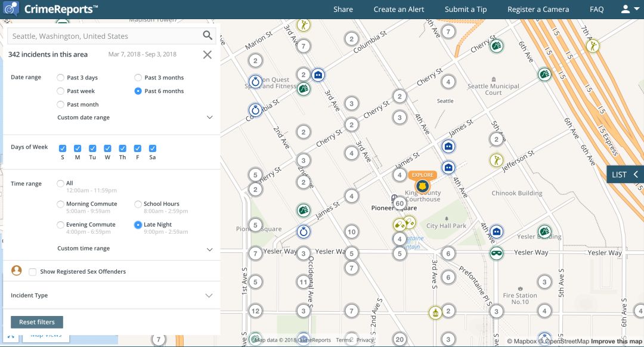
Task: Click the blue building marker by Columbia St
Action: pos(318,75)
